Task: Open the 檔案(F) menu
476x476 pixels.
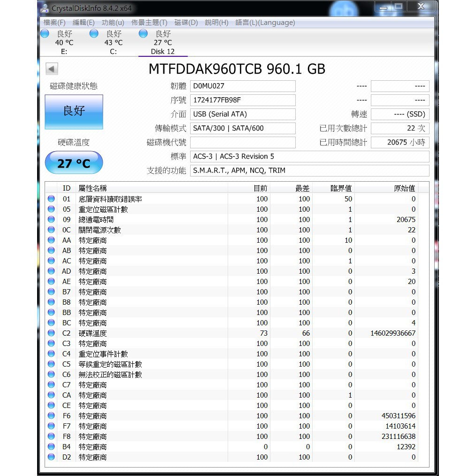Action: coord(54,23)
